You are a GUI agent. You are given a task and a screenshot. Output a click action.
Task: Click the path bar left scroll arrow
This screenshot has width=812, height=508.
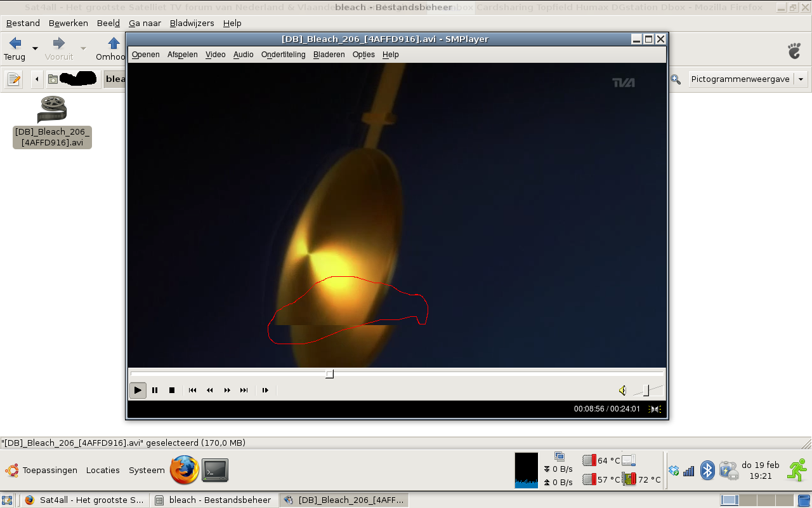[37, 79]
